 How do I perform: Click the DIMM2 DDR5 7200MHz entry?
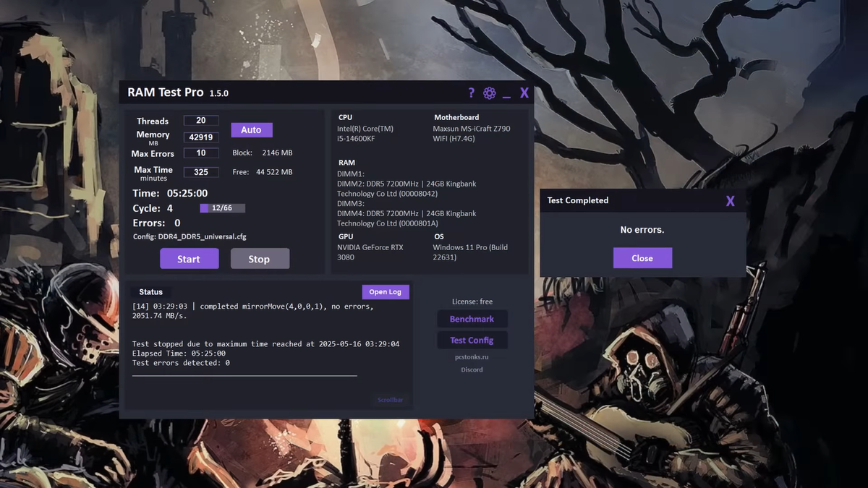click(x=407, y=189)
